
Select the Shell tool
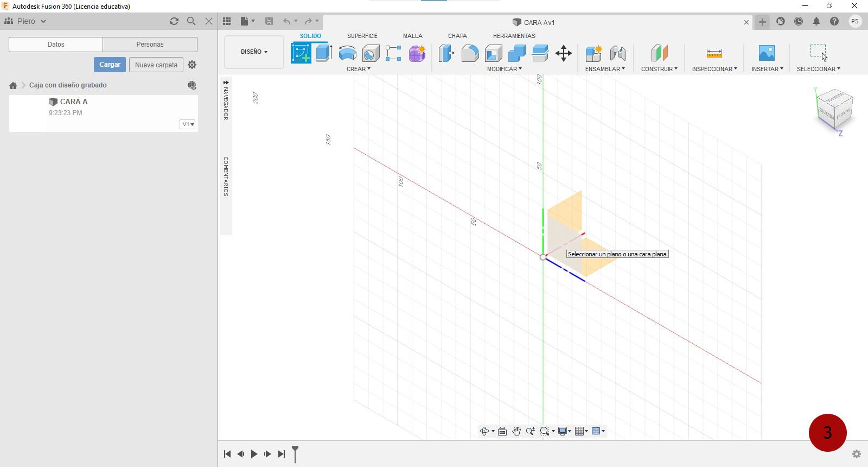point(493,53)
